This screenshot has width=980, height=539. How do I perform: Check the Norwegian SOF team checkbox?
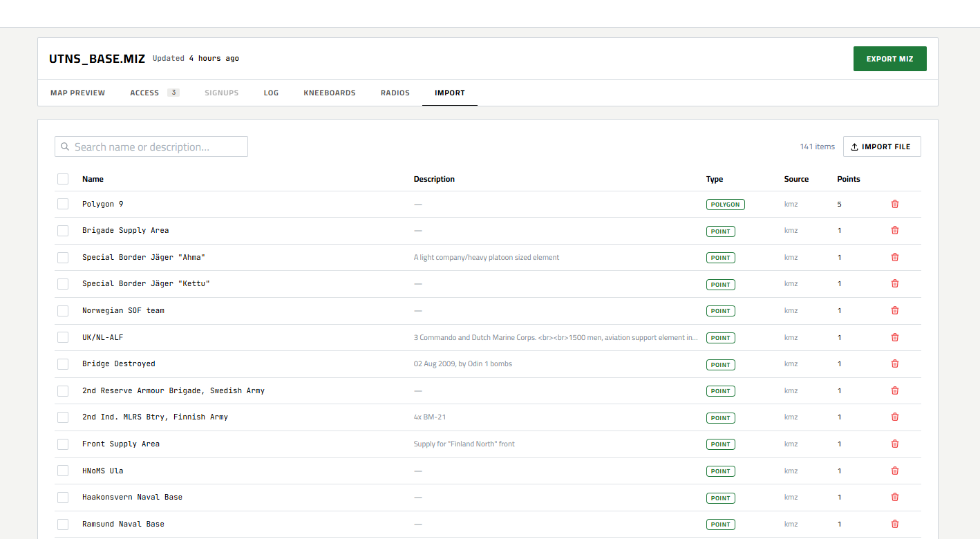click(x=63, y=310)
